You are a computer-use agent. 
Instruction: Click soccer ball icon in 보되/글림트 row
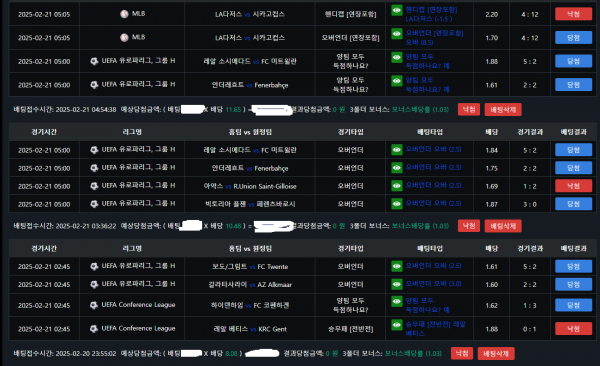pos(94,266)
